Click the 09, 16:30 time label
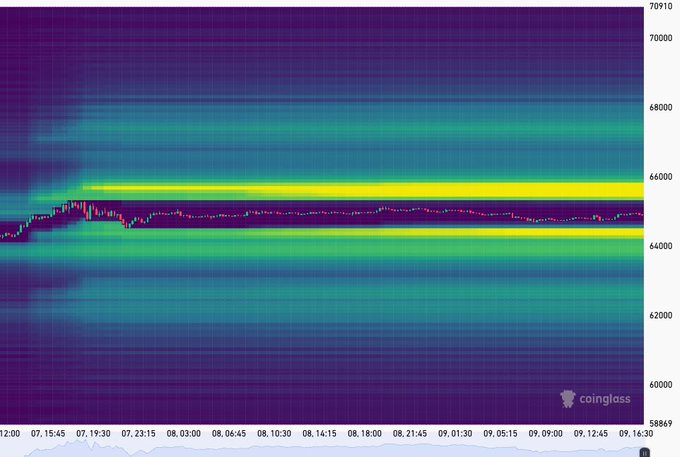This screenshot has width=680, height=457. pos(636,433)
